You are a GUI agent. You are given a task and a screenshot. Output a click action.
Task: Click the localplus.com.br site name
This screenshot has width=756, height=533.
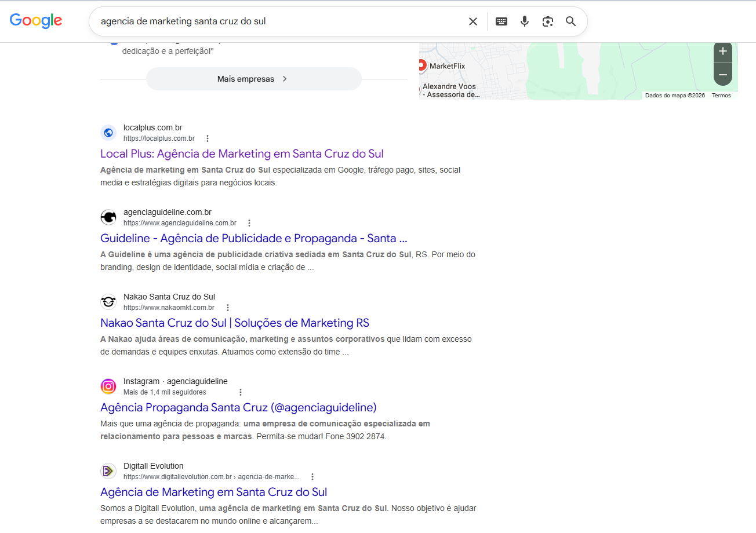point(152,127)
